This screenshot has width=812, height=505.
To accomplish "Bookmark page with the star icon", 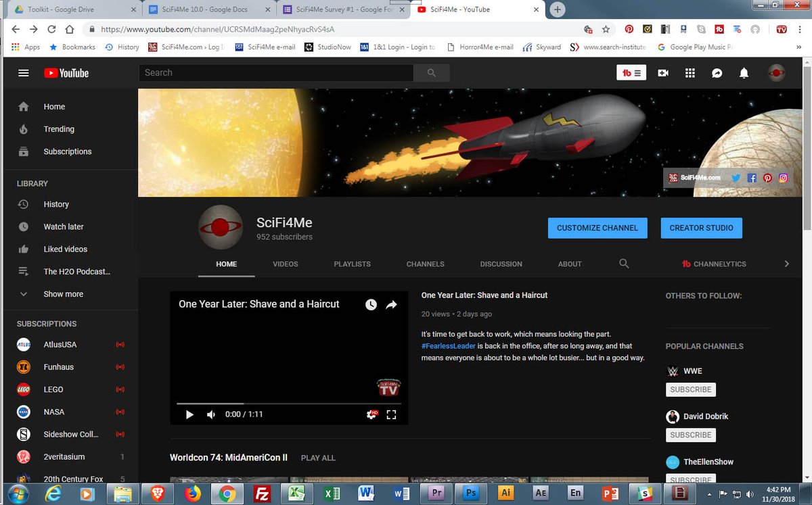I will 606,30.
